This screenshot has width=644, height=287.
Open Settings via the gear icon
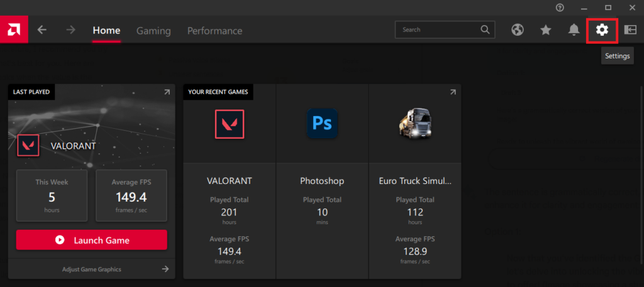602,30
